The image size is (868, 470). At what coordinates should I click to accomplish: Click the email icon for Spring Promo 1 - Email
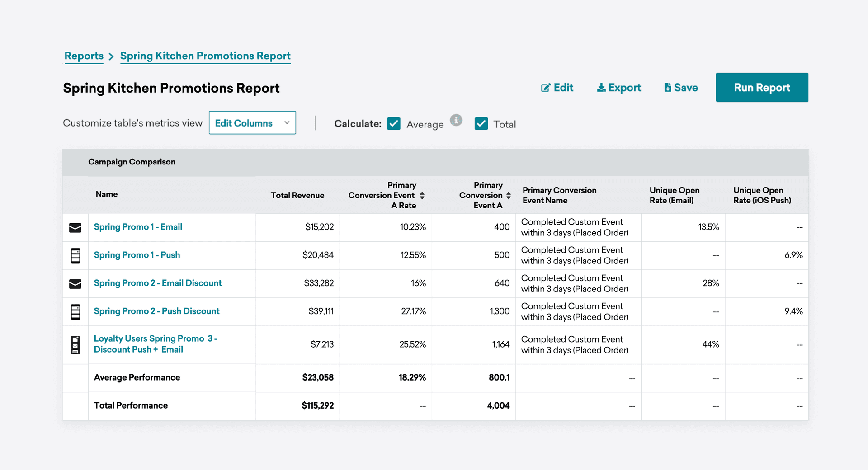coord(75,227)
